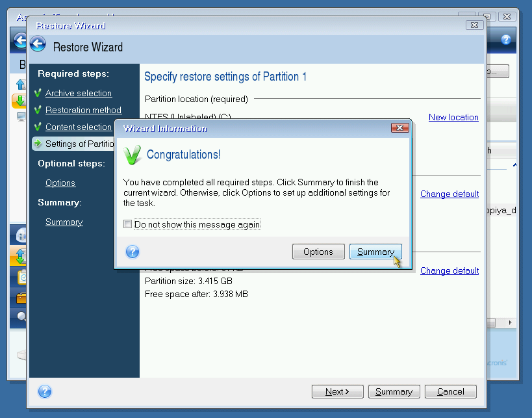Viewport: 532px width, 418px height.
Task: Click the green restore arrow sidebar icon
Action: point(19,101)
